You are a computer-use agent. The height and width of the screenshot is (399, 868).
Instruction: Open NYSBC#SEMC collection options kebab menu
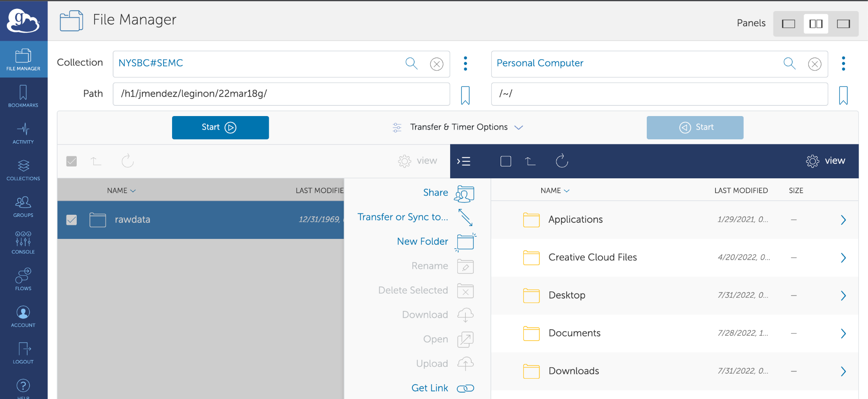[465, 64]
